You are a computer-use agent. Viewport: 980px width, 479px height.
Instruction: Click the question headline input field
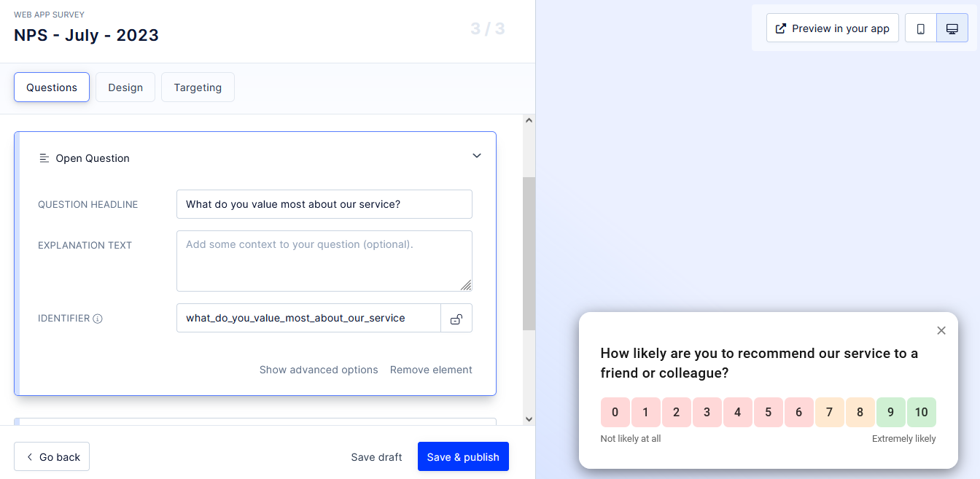(324, 204)
